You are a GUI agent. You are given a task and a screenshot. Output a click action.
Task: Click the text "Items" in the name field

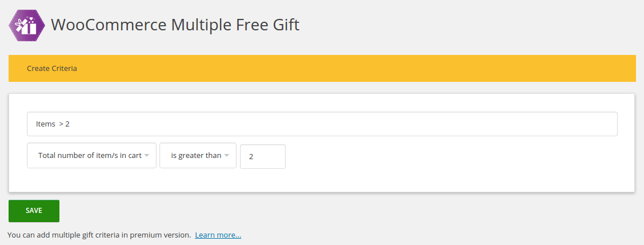(x=46, y=124)
